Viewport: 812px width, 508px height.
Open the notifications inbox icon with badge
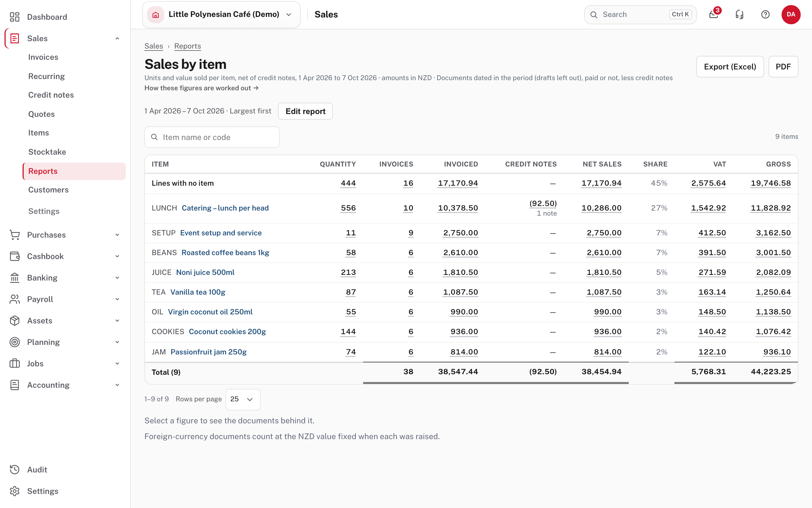pyautogui.click(x=714, y=14)
